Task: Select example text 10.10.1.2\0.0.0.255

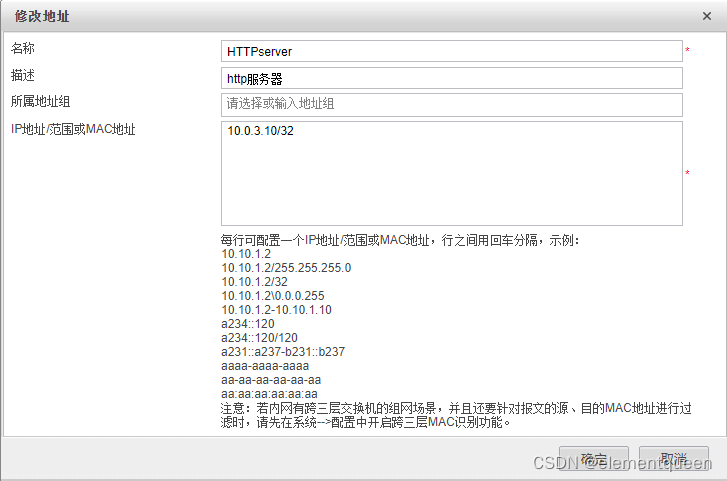Action: [x=273, y=296]
